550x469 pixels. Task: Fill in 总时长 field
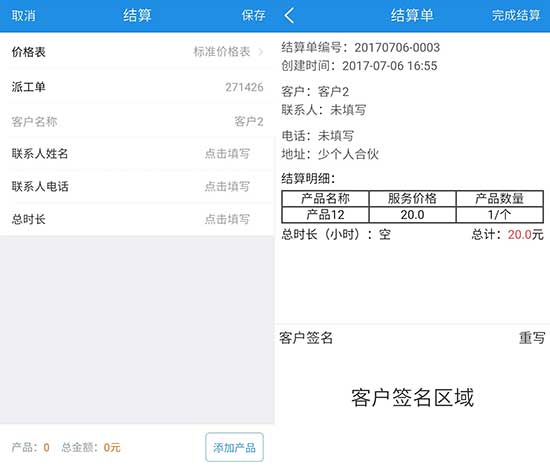tap(137, 219)
